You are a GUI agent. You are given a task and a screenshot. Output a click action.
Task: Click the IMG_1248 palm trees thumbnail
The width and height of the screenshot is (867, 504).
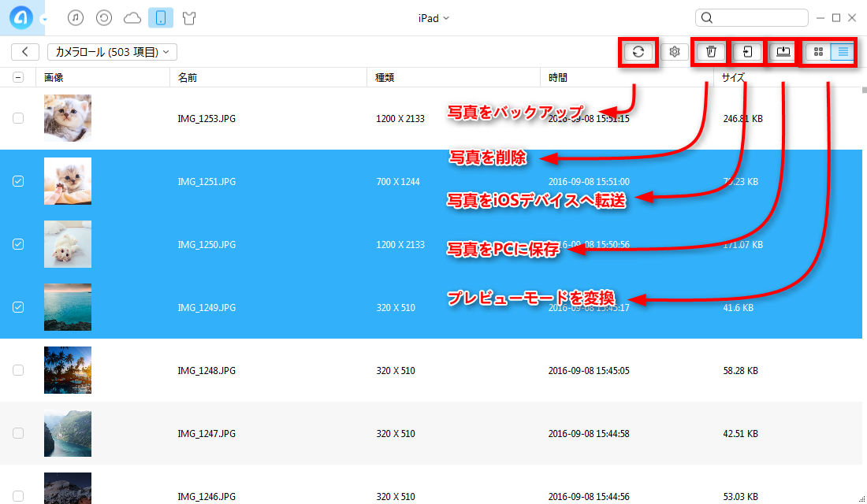[68, 370]
